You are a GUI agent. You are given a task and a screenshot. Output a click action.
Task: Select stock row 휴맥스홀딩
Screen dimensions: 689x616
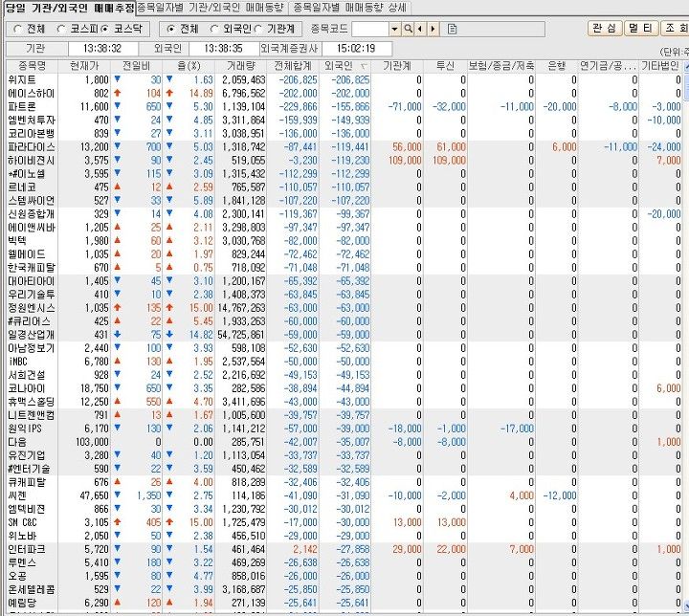tap(344, 402)
